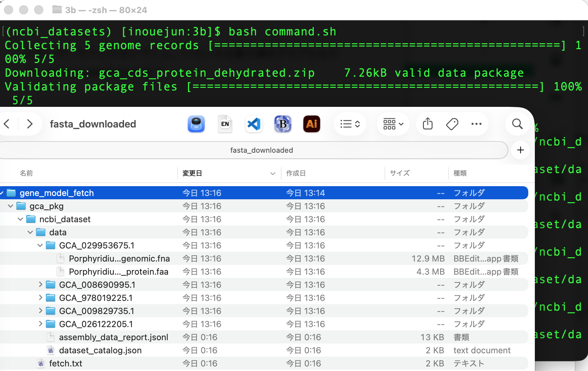
Task: Click the blue jar app icon in toolbar
Action: (196, 124)
